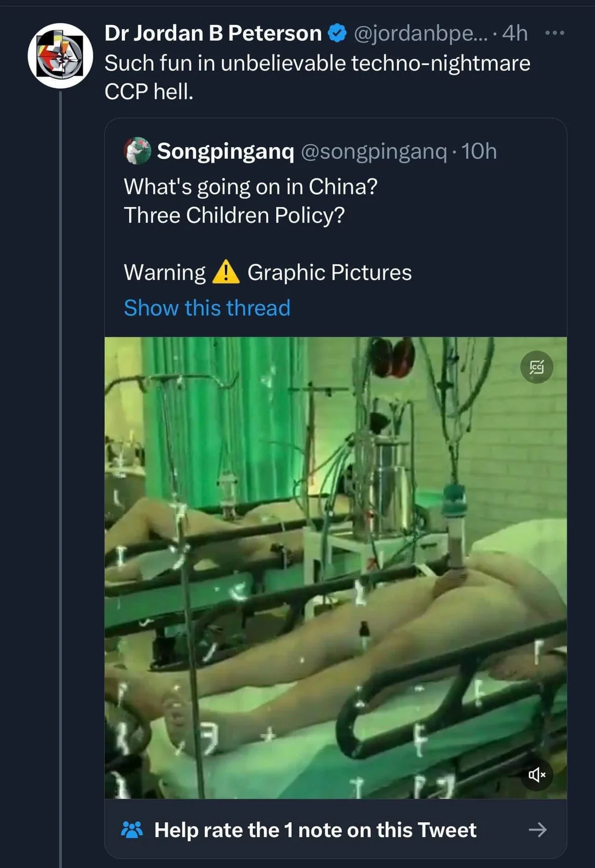
Task: Unmute the video with the speaker icon
Action: (537, 775)
